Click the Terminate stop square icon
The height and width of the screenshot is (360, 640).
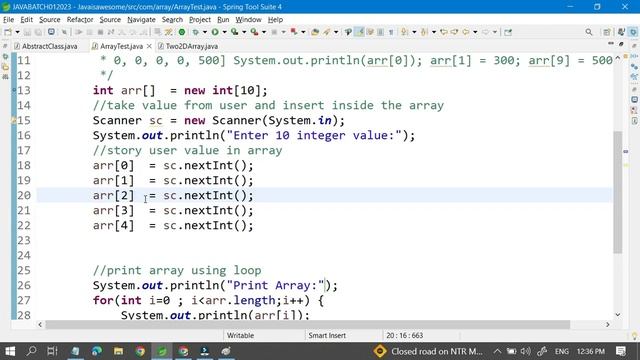(x=100, y=32)
